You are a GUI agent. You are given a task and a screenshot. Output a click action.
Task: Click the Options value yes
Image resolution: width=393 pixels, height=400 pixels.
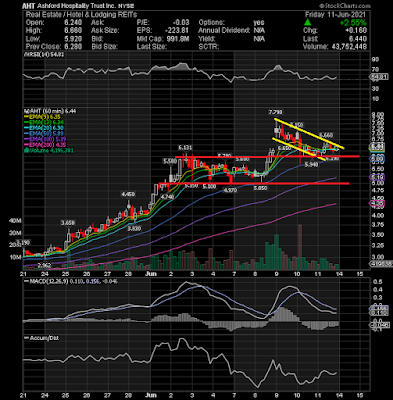pyautogui.click(x=259, y=22)
